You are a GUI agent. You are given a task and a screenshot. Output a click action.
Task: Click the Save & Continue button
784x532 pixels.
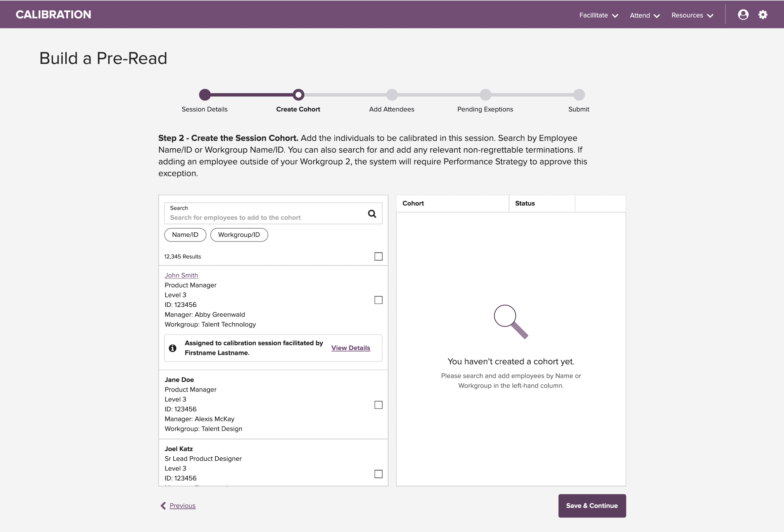tap(592, 506)
